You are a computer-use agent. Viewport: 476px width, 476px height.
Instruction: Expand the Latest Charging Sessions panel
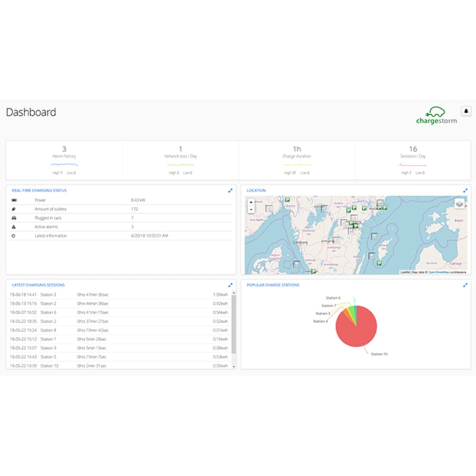click(230, 285)
